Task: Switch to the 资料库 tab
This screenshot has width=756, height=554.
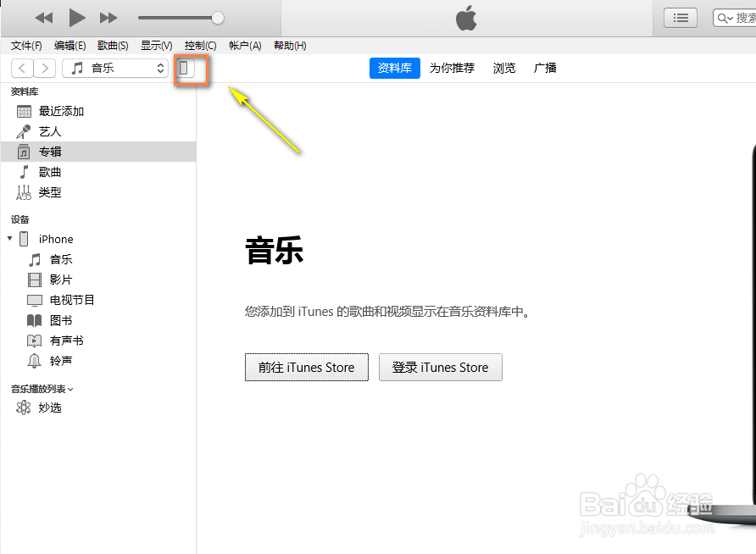Action: (394, 68)
